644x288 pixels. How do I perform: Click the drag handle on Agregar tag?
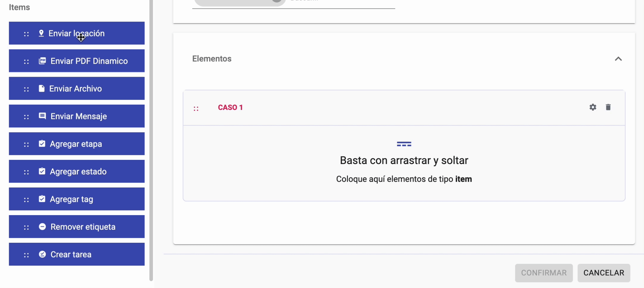26,200
